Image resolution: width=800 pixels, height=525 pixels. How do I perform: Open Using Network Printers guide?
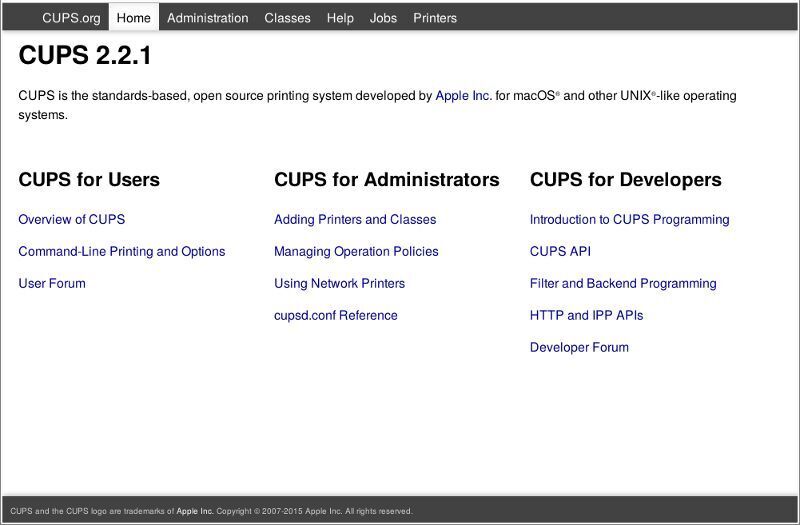[339, 283]
